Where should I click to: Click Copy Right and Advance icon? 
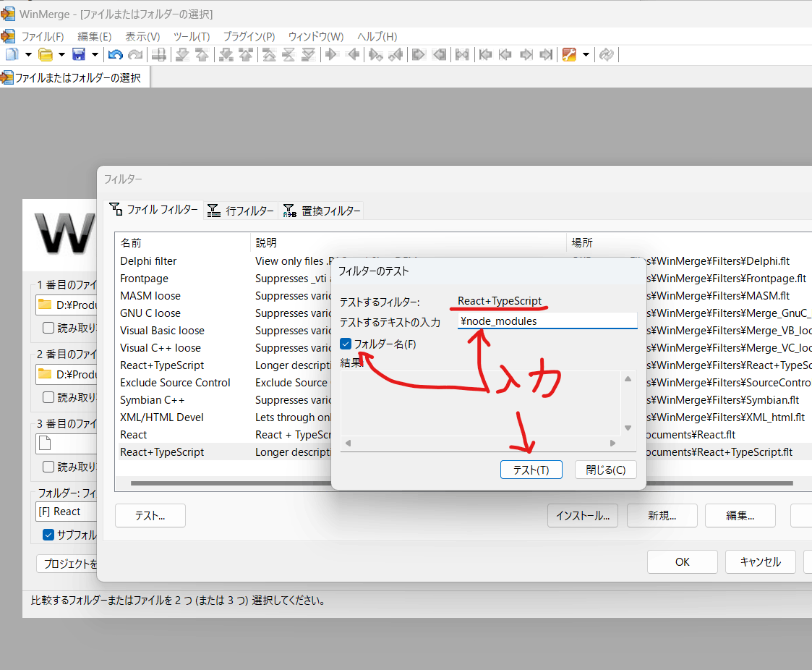click(x=375, y=54)
